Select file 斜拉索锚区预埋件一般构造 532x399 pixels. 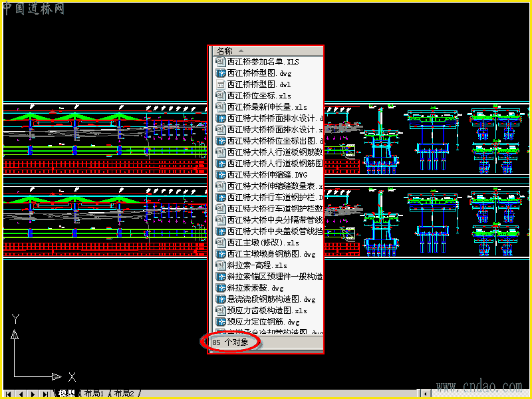[275, 277]
